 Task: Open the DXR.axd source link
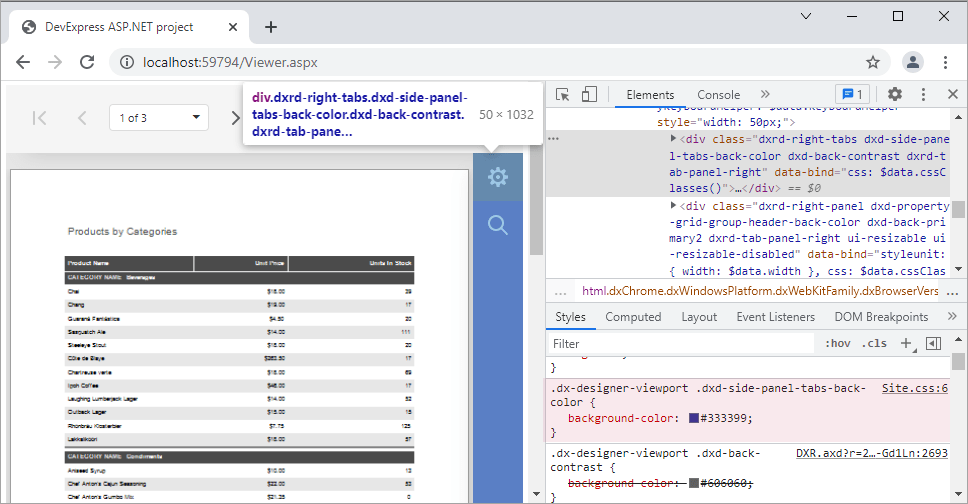tap(872, 453)
